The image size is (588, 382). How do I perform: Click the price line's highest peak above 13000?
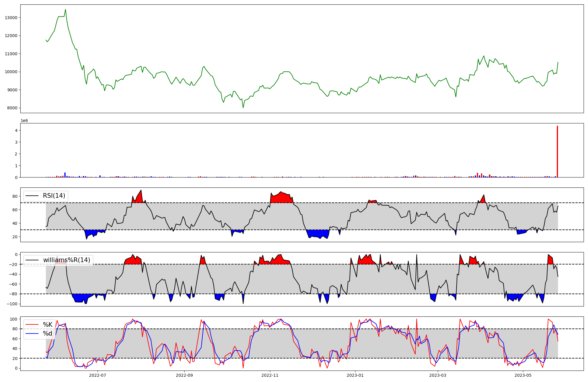[65, 10]
